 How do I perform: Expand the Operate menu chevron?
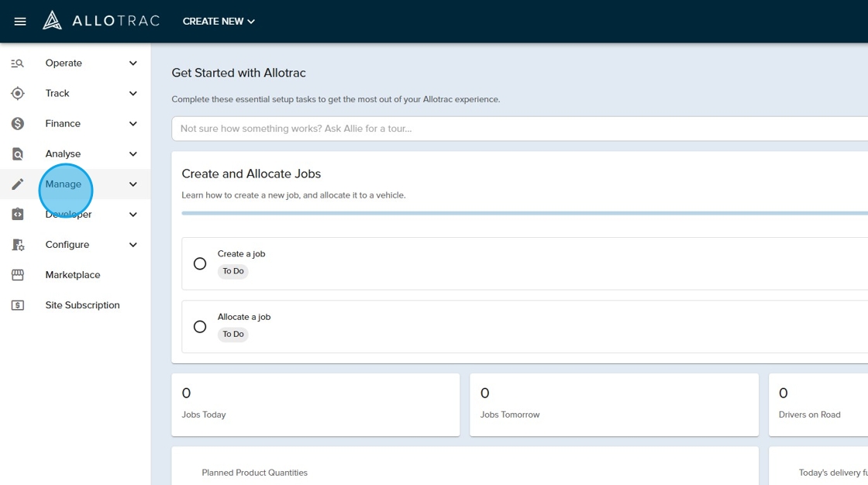pyautogui.click(x=133, y=64)
